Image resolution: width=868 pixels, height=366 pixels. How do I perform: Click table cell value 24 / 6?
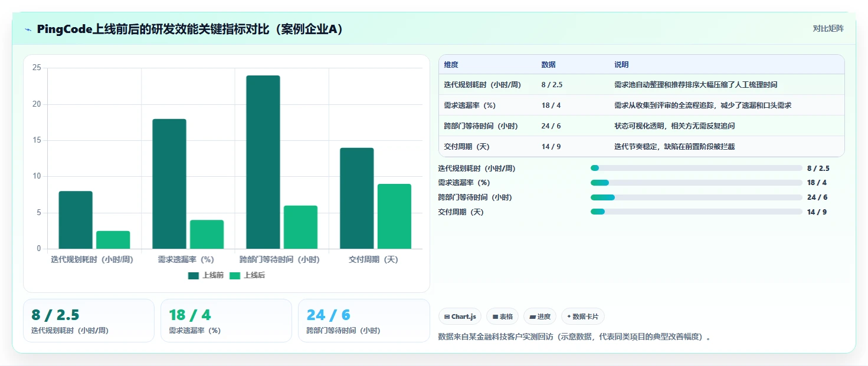pos(551,126)
